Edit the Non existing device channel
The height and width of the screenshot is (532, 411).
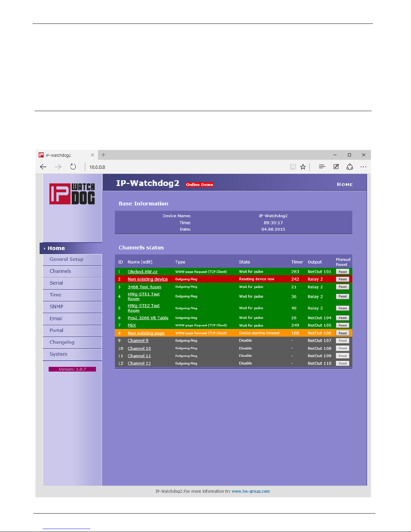(x=148, y=279)
